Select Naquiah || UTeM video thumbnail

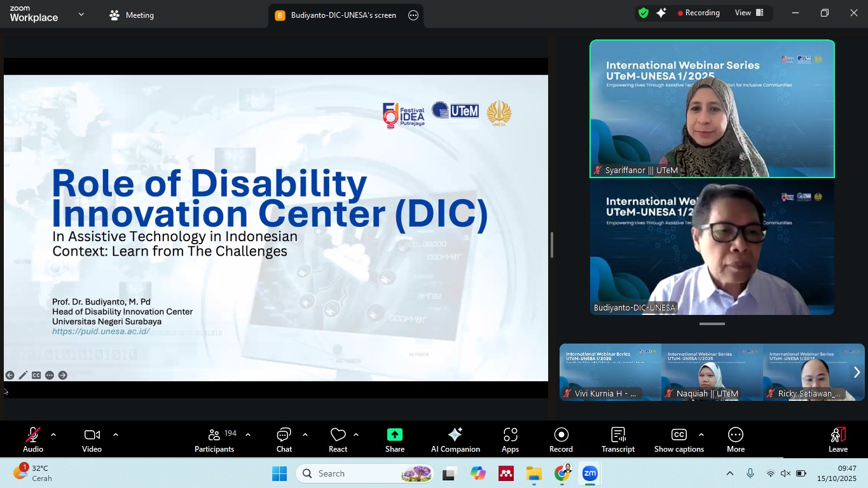click(712, 372)
